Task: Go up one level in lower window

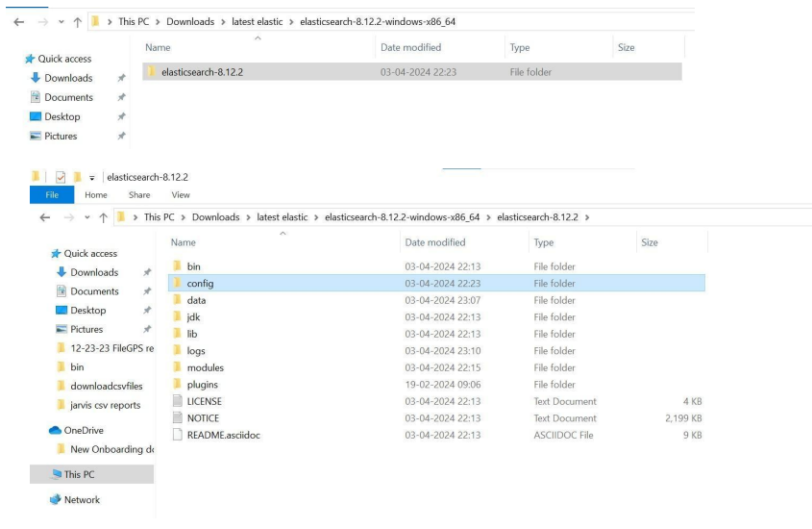Action: 104,217
